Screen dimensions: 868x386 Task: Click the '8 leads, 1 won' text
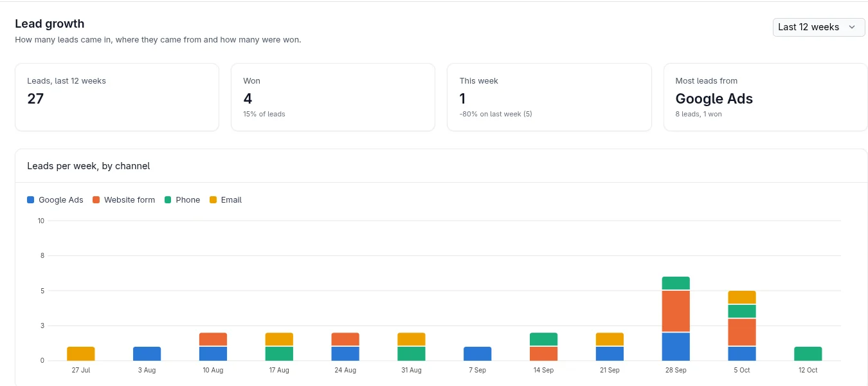699,114
